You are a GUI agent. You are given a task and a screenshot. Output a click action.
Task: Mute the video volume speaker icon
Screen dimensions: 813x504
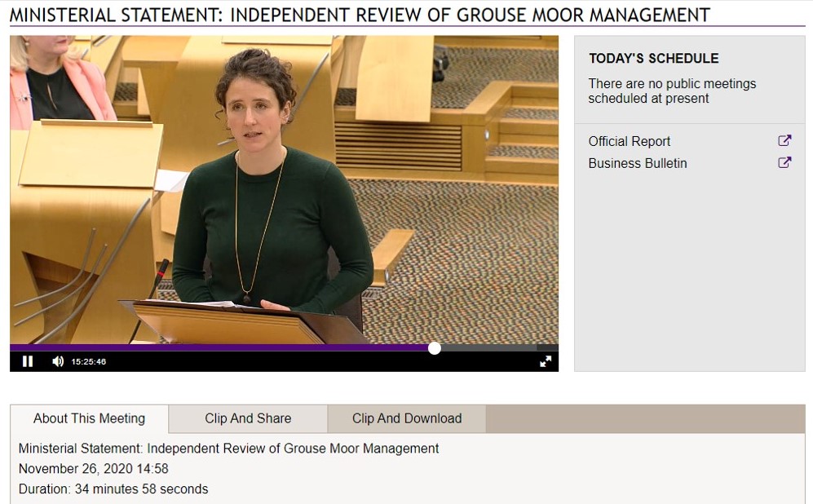tap(58, 361)
